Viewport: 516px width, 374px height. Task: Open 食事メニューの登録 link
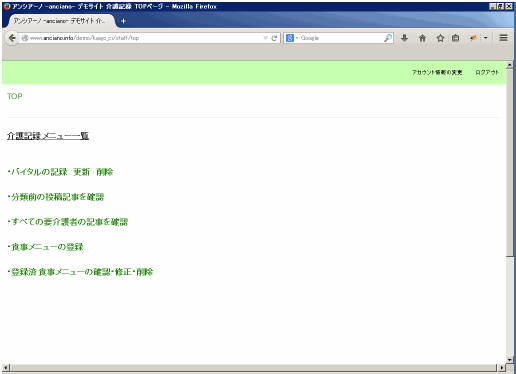(47, 247)
